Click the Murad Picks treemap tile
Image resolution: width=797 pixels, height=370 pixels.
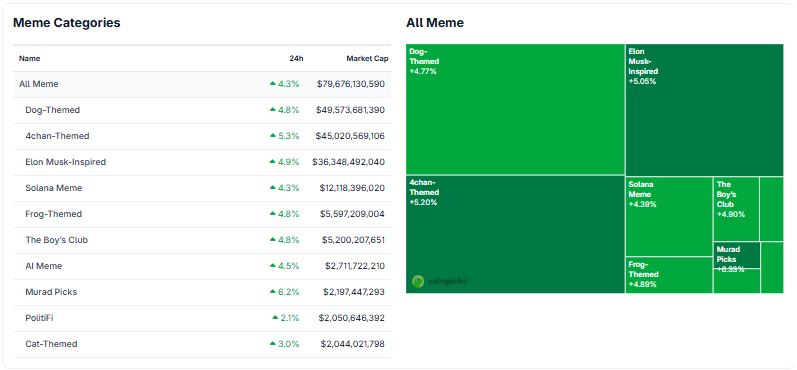tap(737, 255)
